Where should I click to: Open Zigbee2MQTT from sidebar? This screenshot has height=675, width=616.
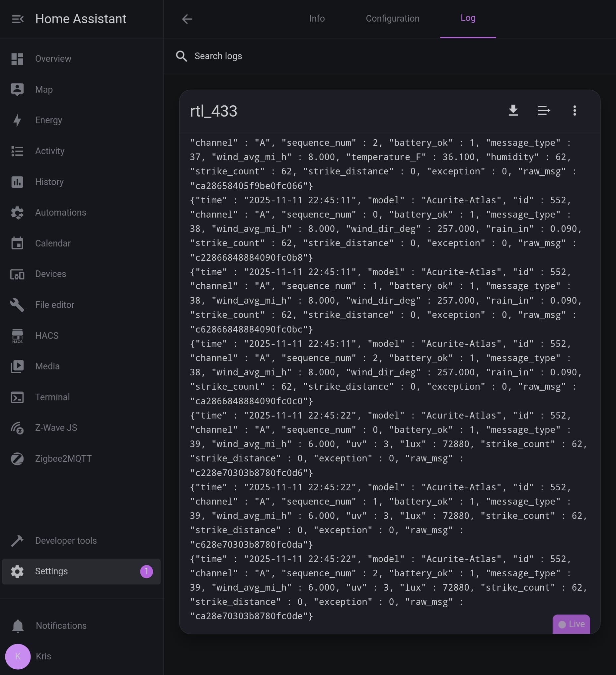[x=63, y=458]
